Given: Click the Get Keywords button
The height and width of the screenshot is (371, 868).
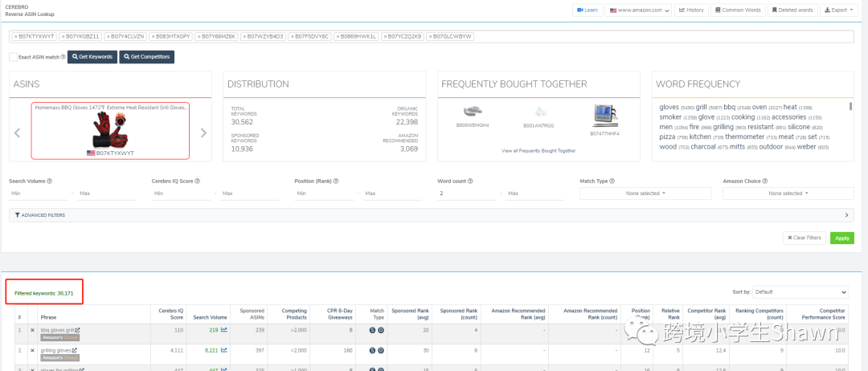Looking at the screenshot, I should pyautogui.click(x=92, y=57).
